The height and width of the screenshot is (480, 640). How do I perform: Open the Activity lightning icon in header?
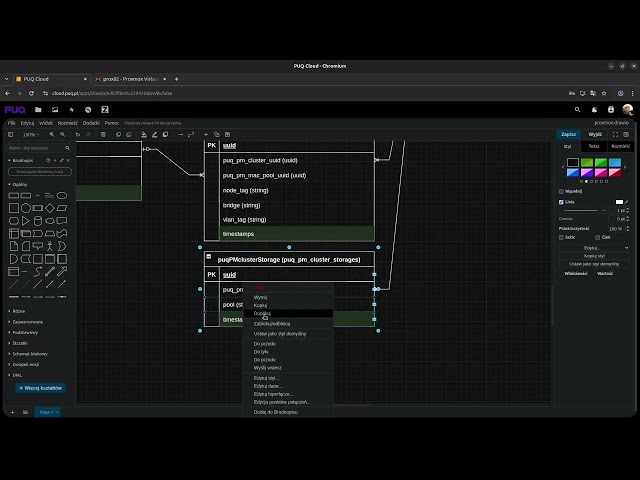(71, 110)
